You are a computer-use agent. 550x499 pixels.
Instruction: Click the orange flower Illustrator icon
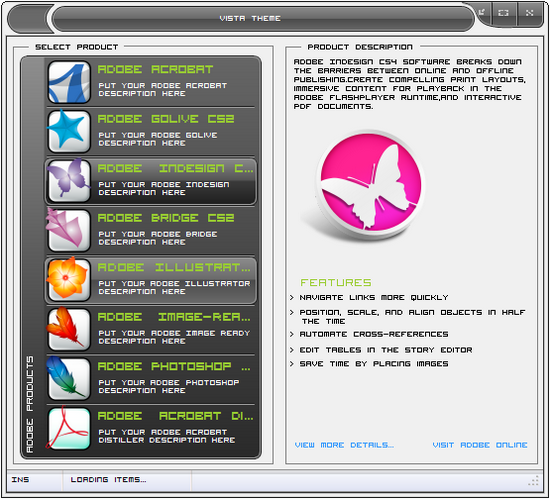pyautogui.click(x=68, y=279)
